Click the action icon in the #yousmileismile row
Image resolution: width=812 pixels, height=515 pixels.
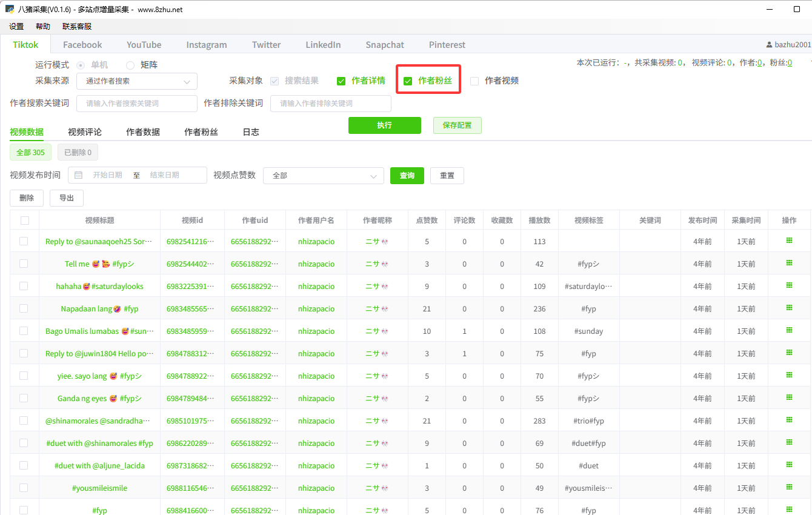(789, 487)
